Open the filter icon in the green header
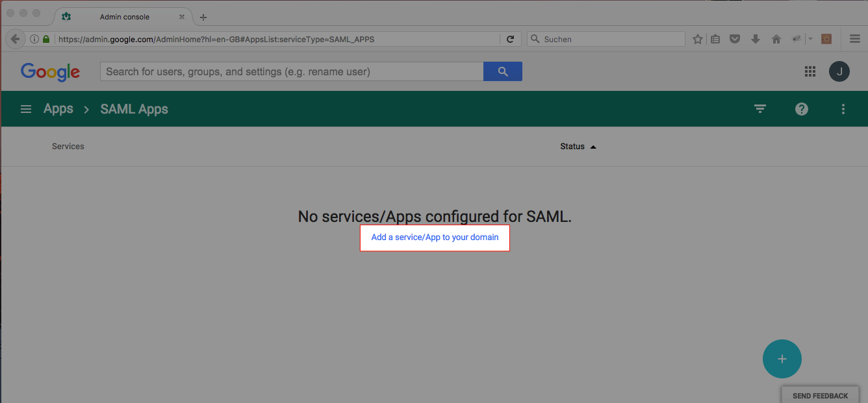The width and height of the screenshot is (868, 403). [x=760, y=109]
